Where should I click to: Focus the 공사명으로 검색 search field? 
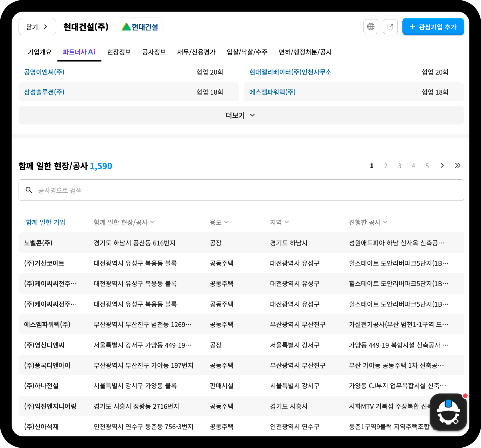(241, 190)
